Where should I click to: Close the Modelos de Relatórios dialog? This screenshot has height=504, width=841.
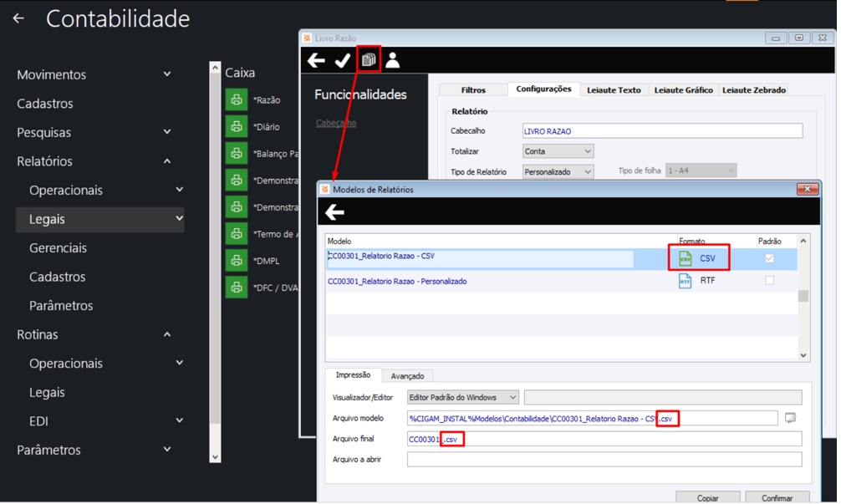(808, 189)
